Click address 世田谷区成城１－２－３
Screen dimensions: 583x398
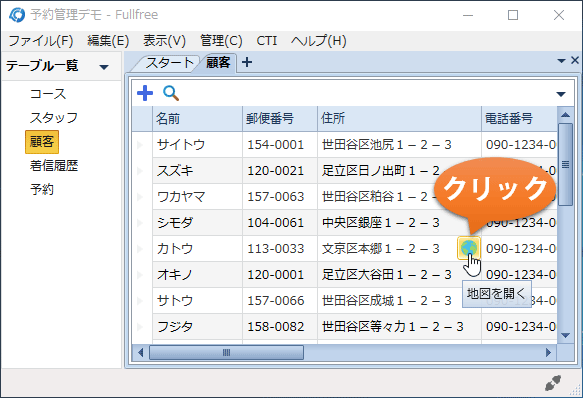387,301
